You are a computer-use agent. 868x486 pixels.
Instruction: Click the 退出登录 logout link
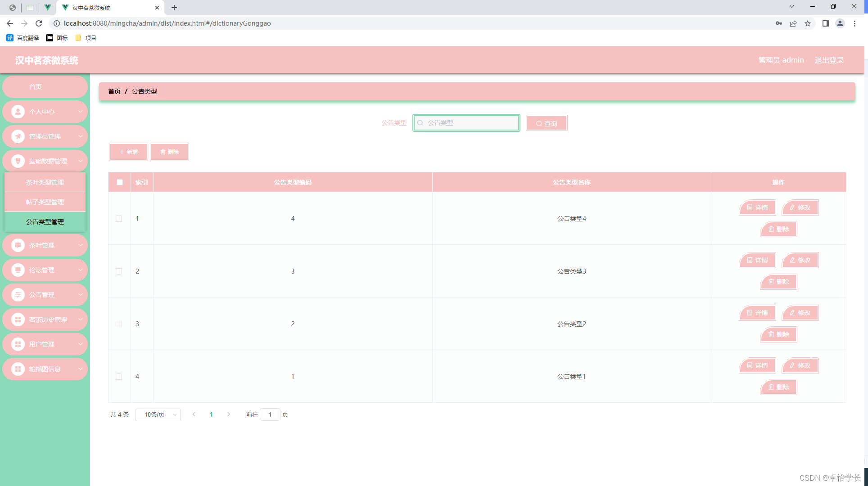829,60
